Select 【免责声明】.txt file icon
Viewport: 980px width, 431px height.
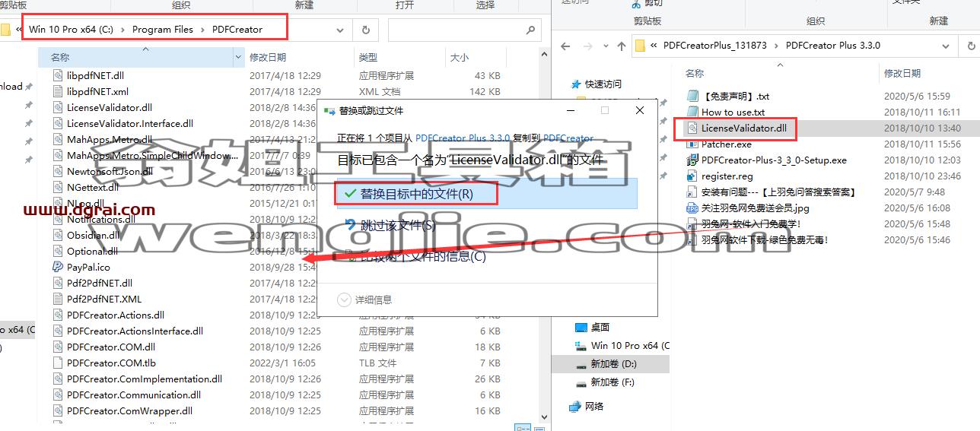(692, 96)
